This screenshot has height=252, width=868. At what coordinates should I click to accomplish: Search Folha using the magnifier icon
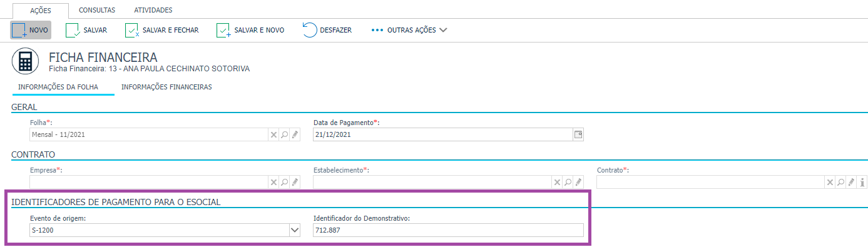(x=284, y=134)
